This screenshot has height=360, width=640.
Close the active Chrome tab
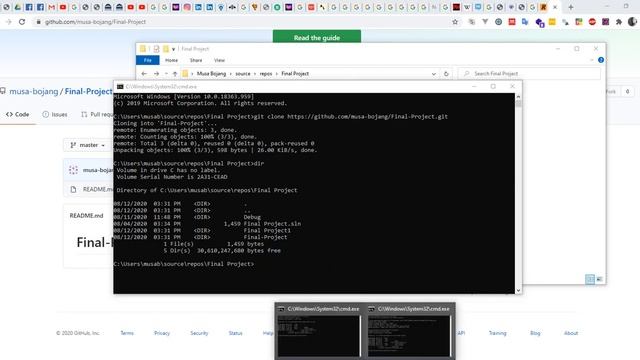click(x=555, y=7)
